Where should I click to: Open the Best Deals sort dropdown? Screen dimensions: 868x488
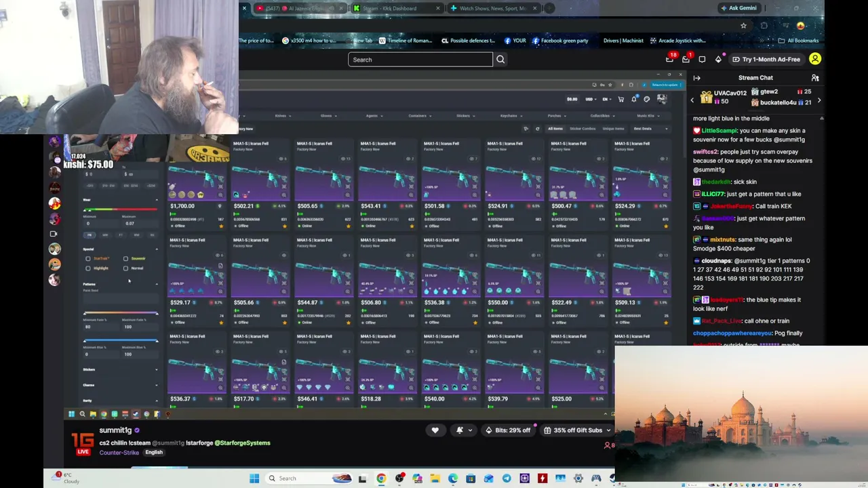coord(650,129)
